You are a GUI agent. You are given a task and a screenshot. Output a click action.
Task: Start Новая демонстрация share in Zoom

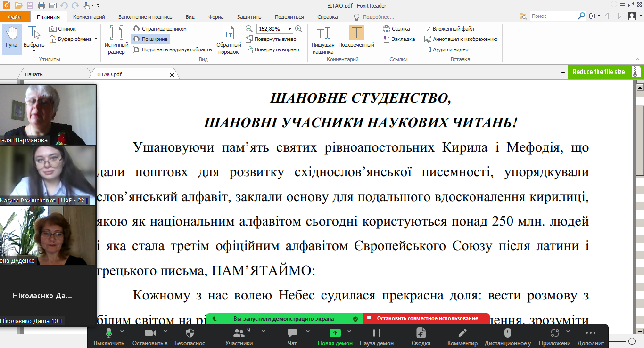click(x=335, y=337)
